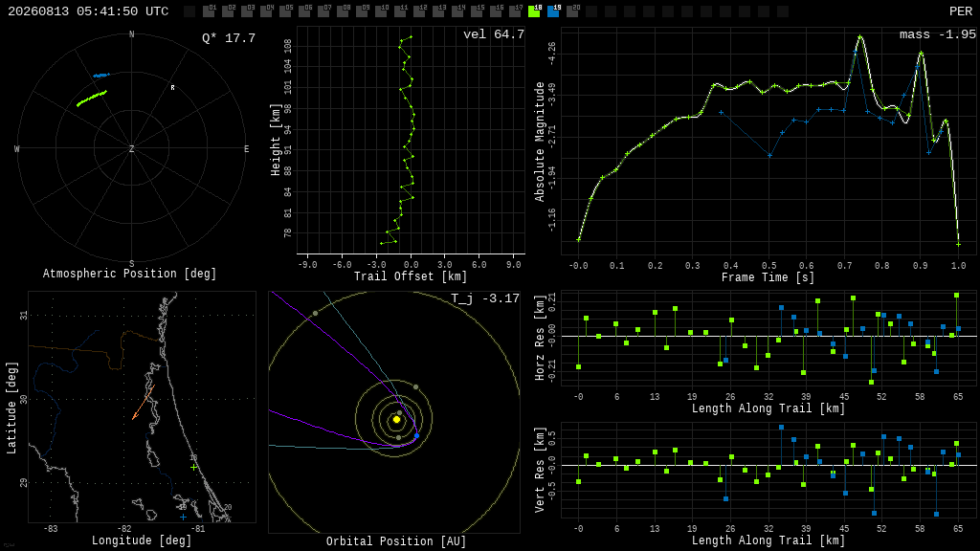This screenshot has height=551, width=980.
Task: Click the T_j -3.17 readout
Action: click(x=485, y=298)
